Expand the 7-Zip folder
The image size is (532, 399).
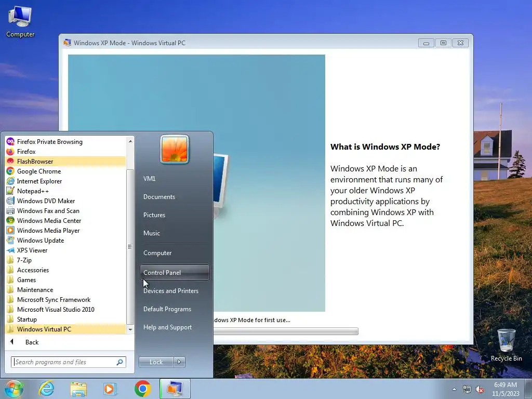pyautogui.click(x=65, y=260)
